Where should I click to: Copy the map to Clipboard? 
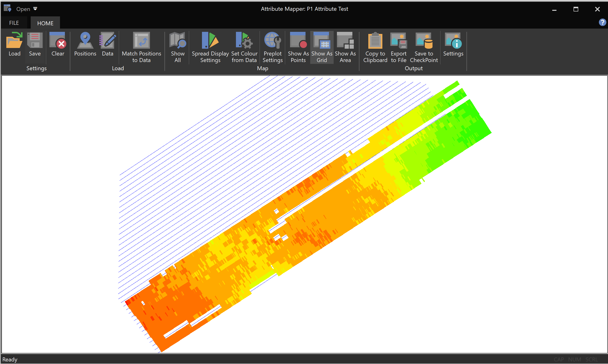click(375, 47)
